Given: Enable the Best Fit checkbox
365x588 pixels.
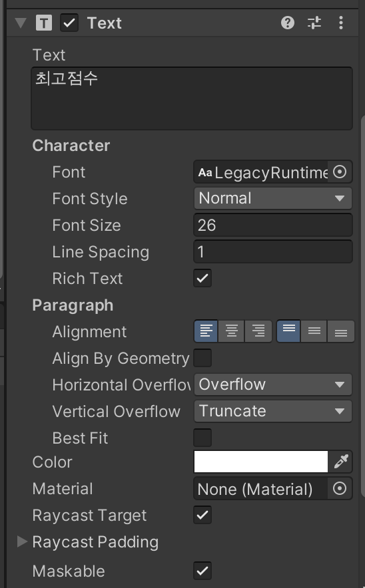Looking at the screenshot, I should click(x=202, y=438).
